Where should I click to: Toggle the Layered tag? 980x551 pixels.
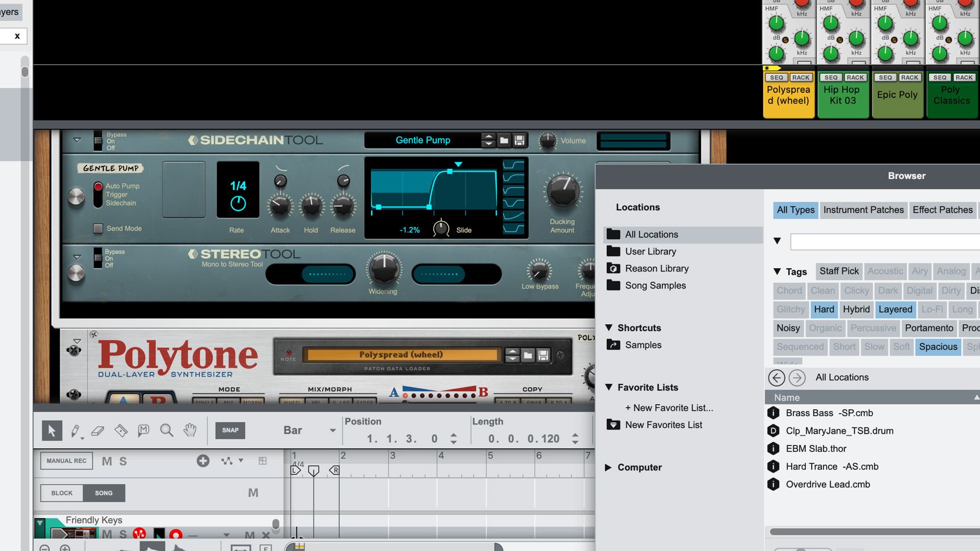[x=895, y=309]
